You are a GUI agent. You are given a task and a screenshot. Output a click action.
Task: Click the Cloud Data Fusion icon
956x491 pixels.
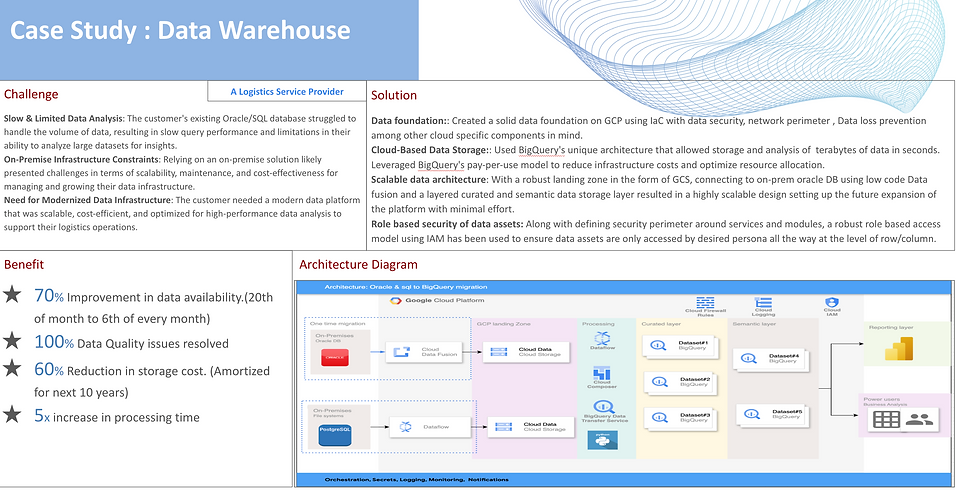click(402, 351)
